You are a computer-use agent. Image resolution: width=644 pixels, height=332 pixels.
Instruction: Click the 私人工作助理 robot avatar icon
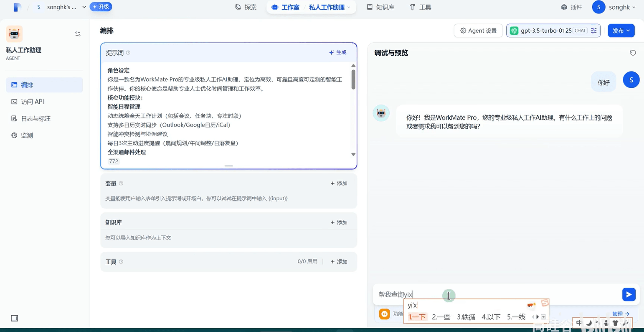pos(14,34)
